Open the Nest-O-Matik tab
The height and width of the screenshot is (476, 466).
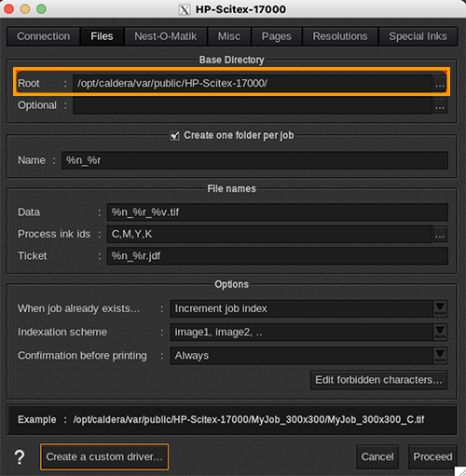pyautogui.click(x=166, y=36)
